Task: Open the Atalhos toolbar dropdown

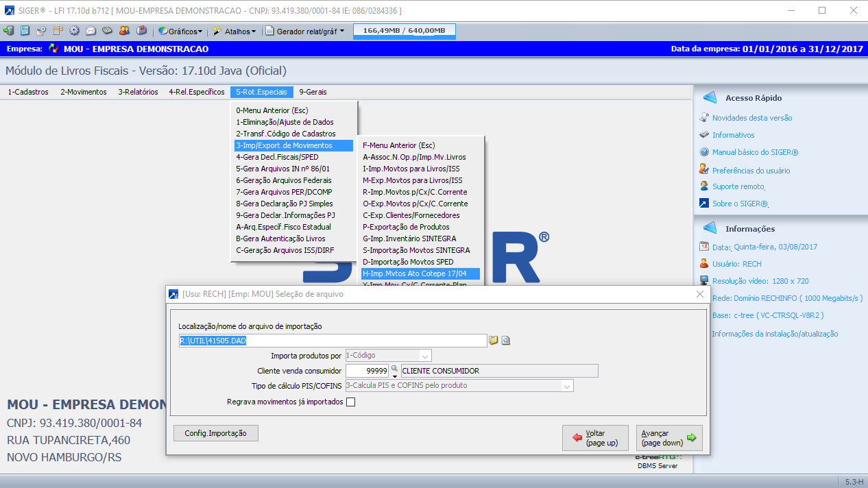Action: coord(235,31)
